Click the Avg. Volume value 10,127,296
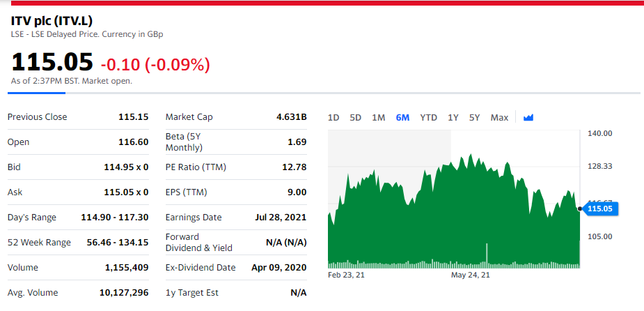644x311 pixels. [x=124, y=292]
